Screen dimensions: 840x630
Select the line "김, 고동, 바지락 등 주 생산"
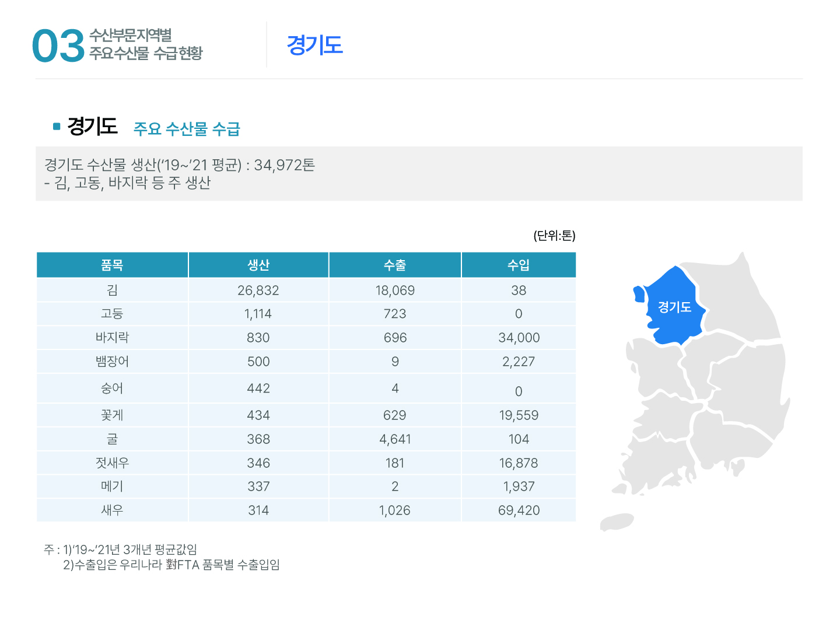(127, 183)
